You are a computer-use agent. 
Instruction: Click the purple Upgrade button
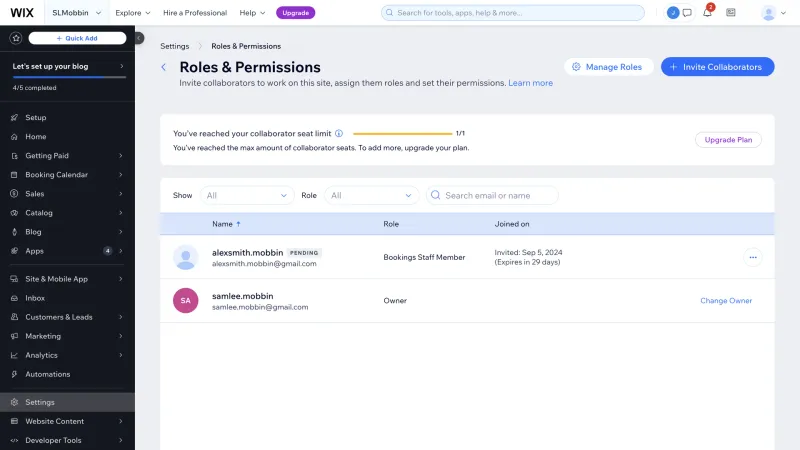pos(295,13)
